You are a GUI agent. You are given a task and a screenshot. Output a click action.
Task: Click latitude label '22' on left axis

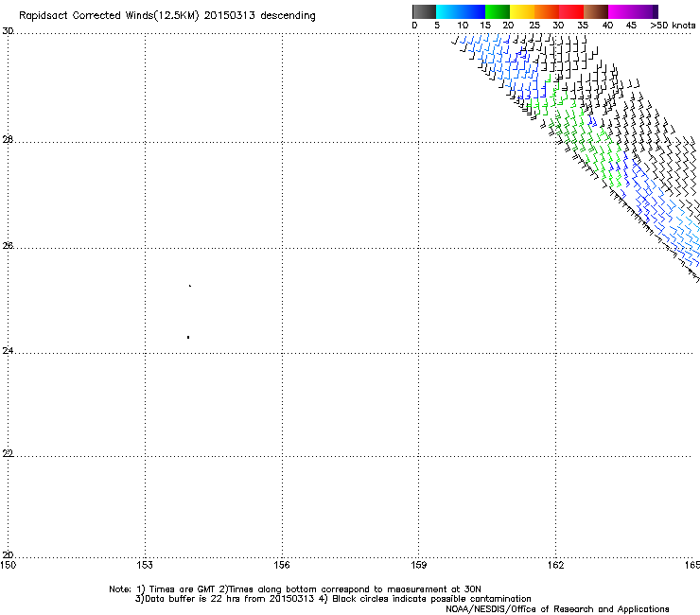(x=8, y=454)
